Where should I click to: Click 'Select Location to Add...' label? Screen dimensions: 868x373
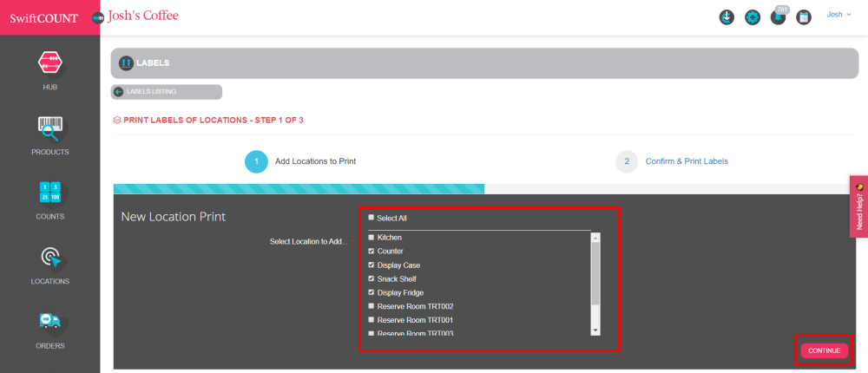[x=308, y=242]
